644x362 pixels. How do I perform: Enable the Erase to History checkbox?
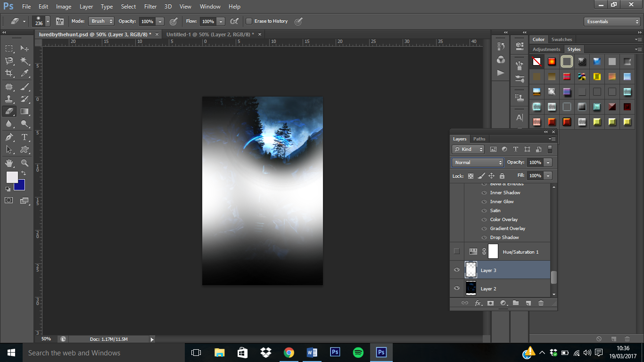249,21
